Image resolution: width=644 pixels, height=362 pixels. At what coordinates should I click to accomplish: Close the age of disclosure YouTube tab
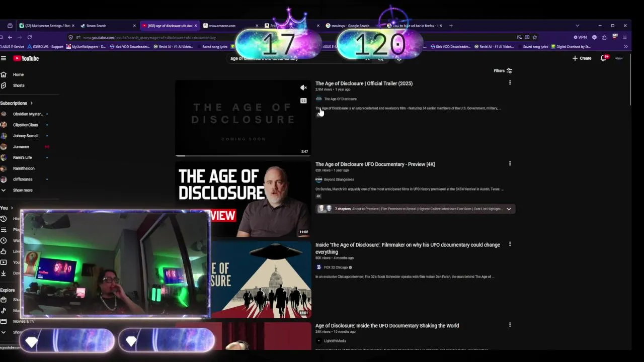196,26
